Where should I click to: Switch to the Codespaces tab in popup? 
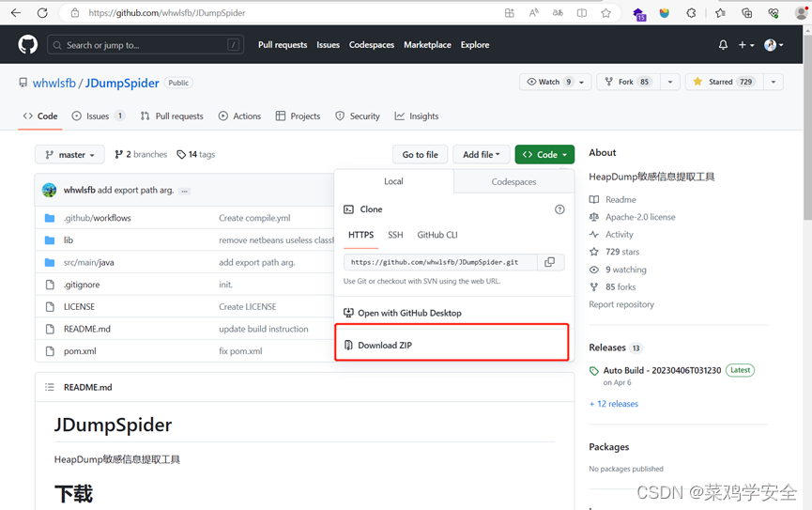(x=513, y=182)
